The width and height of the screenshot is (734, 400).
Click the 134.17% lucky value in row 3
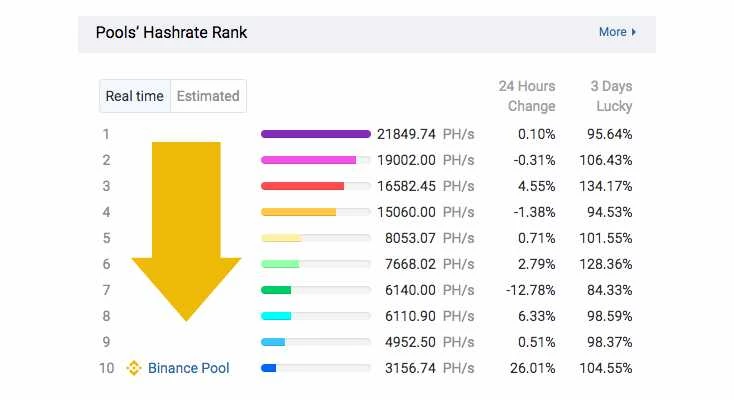click(606, 186)
